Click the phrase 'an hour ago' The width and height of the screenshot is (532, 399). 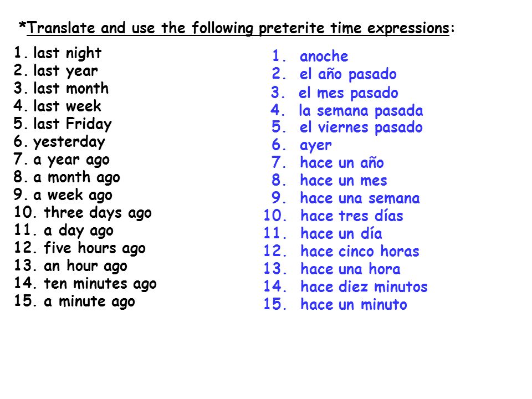86,266
